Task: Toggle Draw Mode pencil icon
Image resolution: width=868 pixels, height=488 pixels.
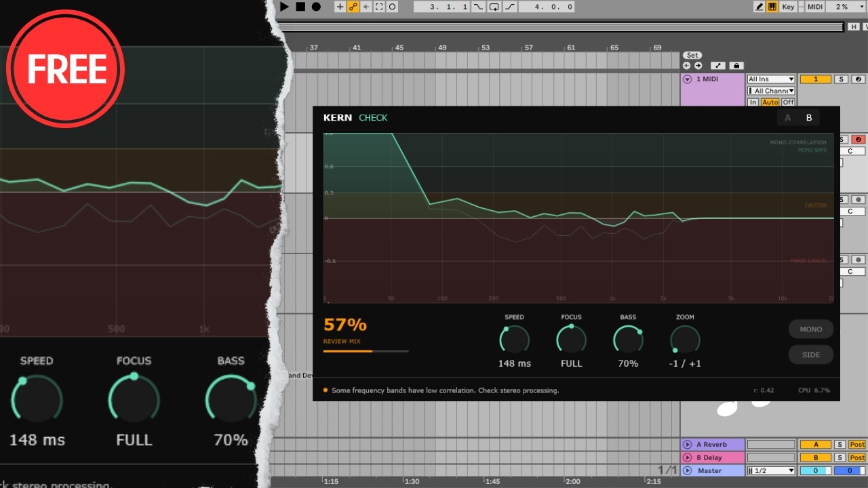Action: coord(759,7)
